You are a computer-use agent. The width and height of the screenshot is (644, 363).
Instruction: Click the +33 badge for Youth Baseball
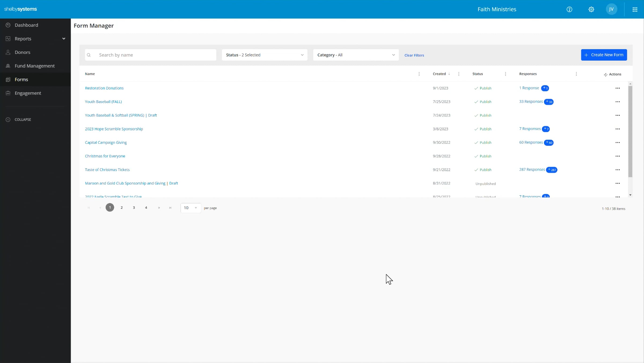pos(549,102)
